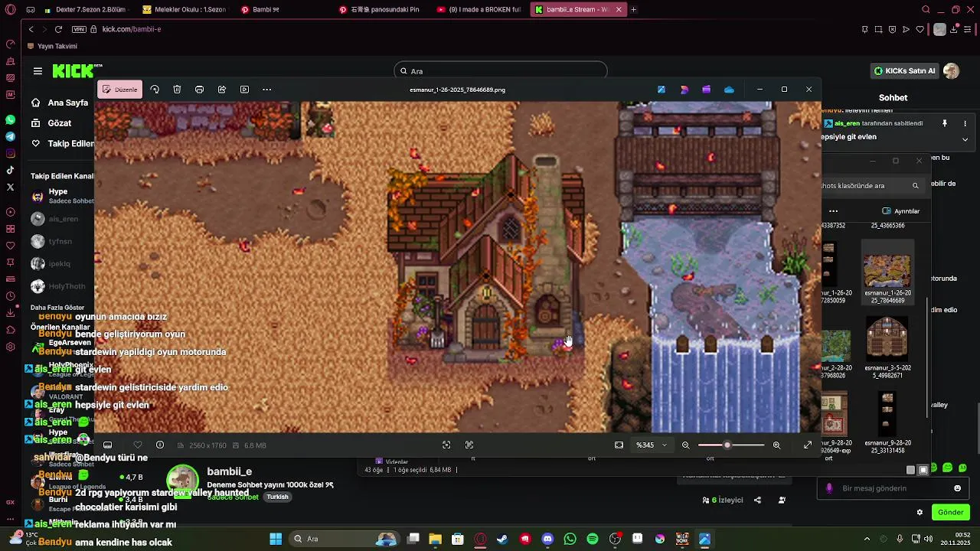The height and width of the screenshot is (551, 980).
Task: Click KICKs Satın Al button
Action: coord(905,71)
